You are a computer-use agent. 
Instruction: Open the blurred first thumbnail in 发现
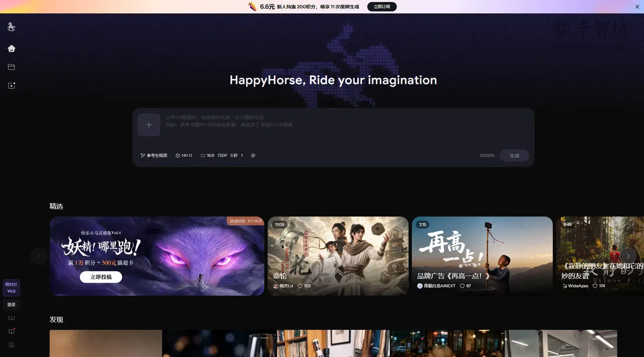pos(106,344)
